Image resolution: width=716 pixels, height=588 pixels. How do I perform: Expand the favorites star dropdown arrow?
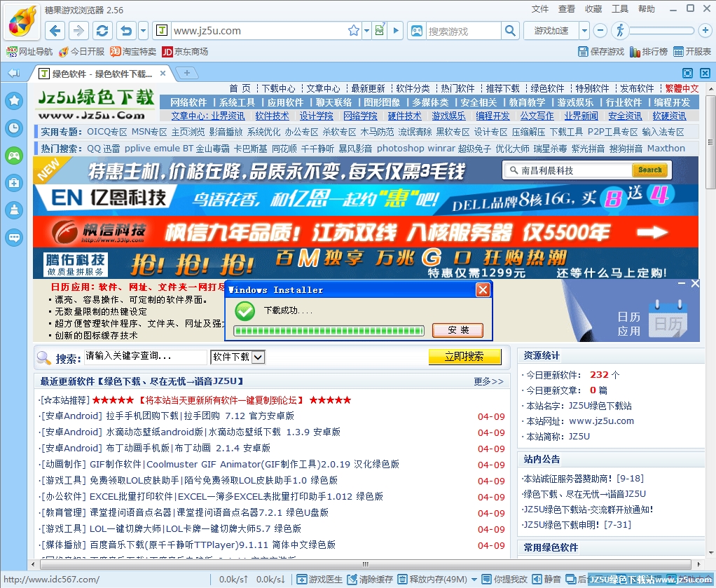click(366, 31)
